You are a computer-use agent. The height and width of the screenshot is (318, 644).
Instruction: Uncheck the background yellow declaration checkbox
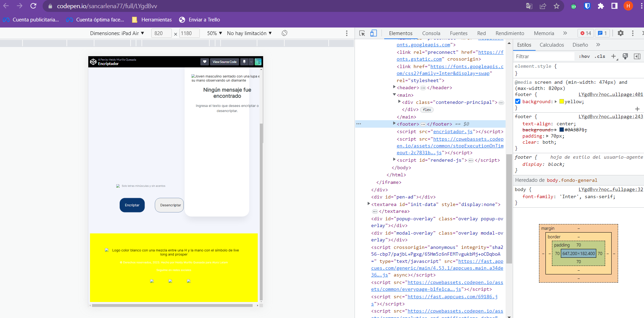[x=518, y=101]
